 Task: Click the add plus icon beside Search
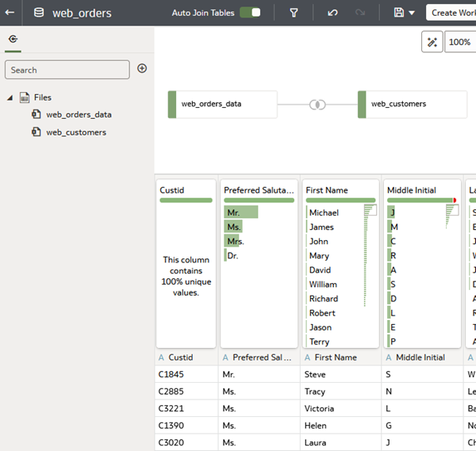pyautogui.click(x=142, y=68)
